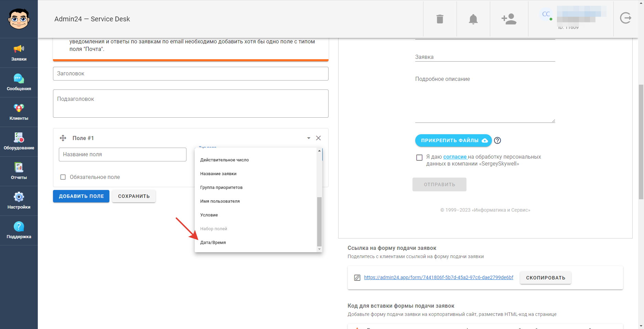644x329 pixels.
Task: Open the admin24.app form link
Action: pyautogui.click(x=439, y=277)
